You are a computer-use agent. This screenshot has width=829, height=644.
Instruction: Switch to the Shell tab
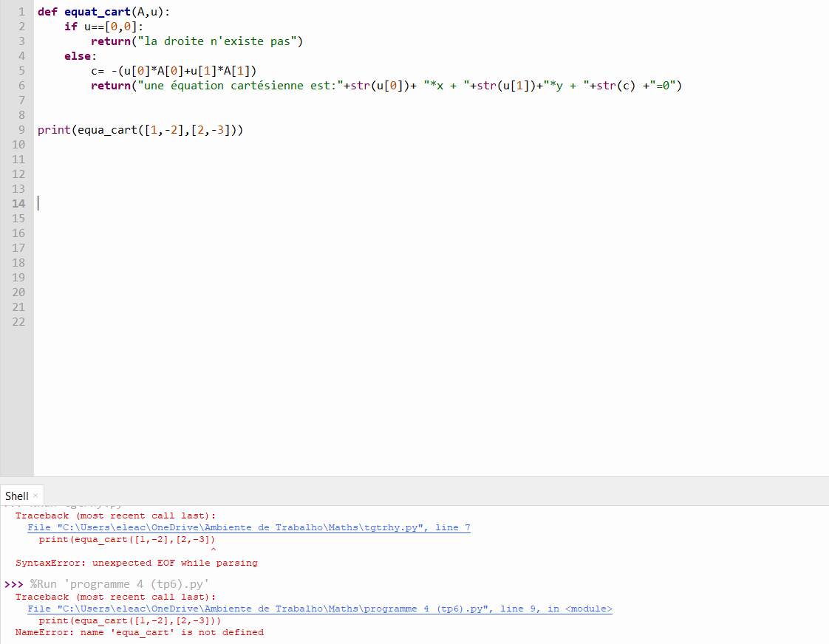tap(17, 496)
